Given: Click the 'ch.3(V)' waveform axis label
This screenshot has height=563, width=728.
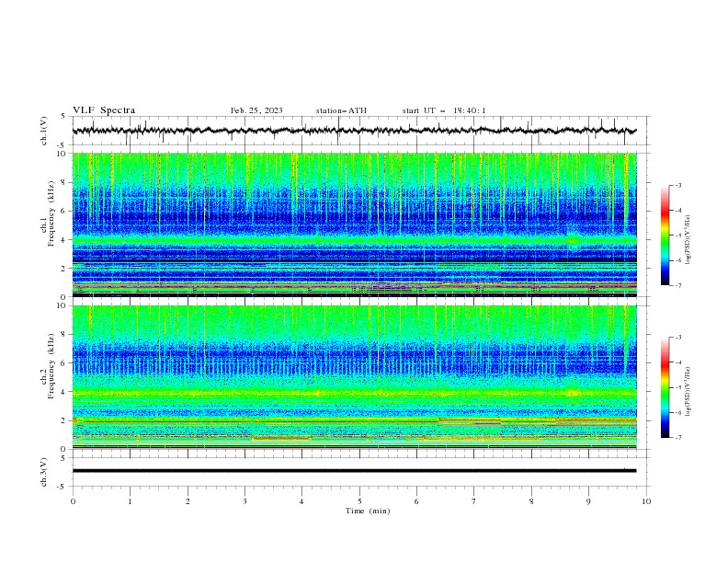Looking at the screenshot, I should point(44,472).
